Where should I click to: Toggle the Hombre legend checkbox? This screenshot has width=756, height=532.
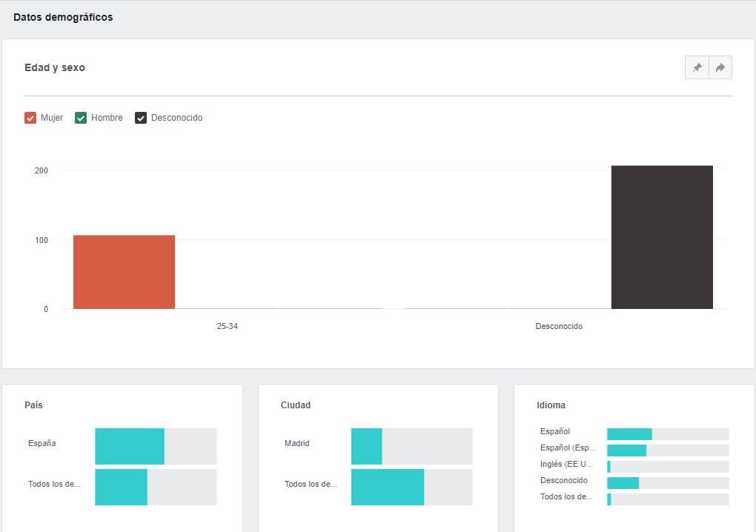tap(81, 118)
